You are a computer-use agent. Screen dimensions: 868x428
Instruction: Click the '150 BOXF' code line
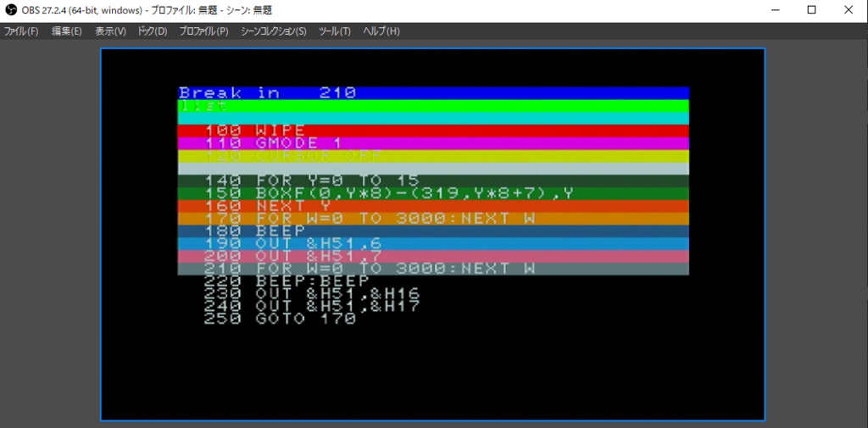[433, 193]
